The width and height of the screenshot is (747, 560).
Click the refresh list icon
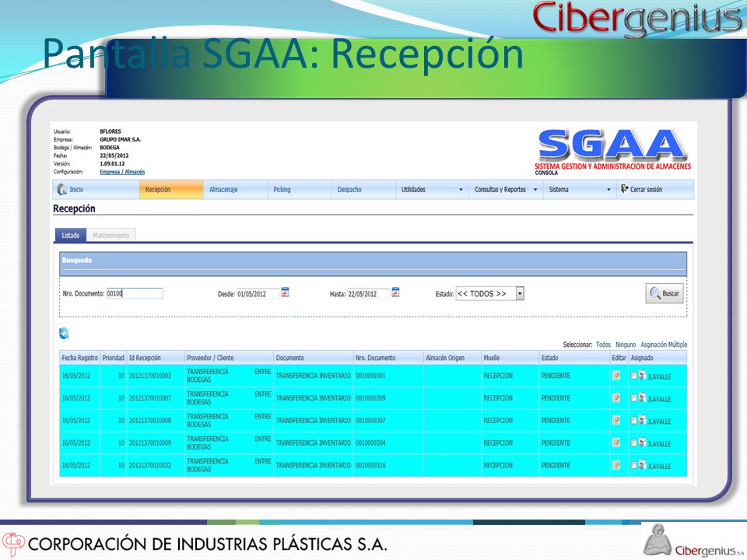point(64,334)
